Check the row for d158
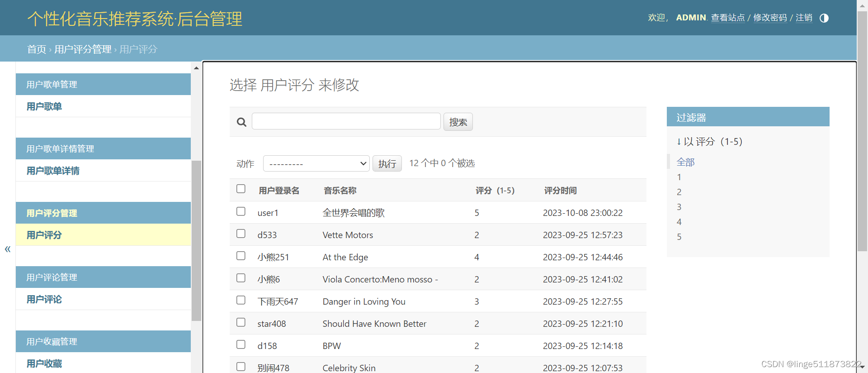Screen dimensions: 868x373 point(241,344)
